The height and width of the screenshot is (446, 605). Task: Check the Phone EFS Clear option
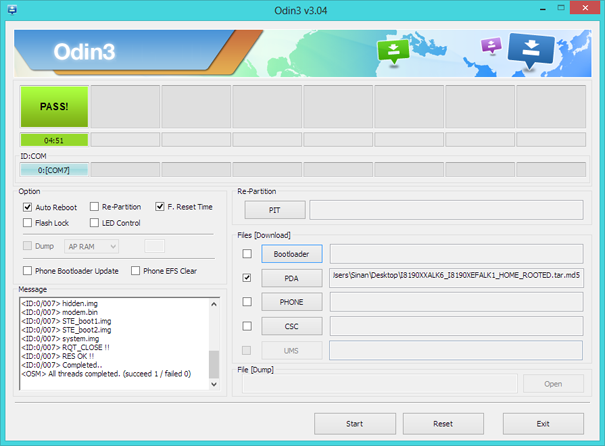[135, 271]
